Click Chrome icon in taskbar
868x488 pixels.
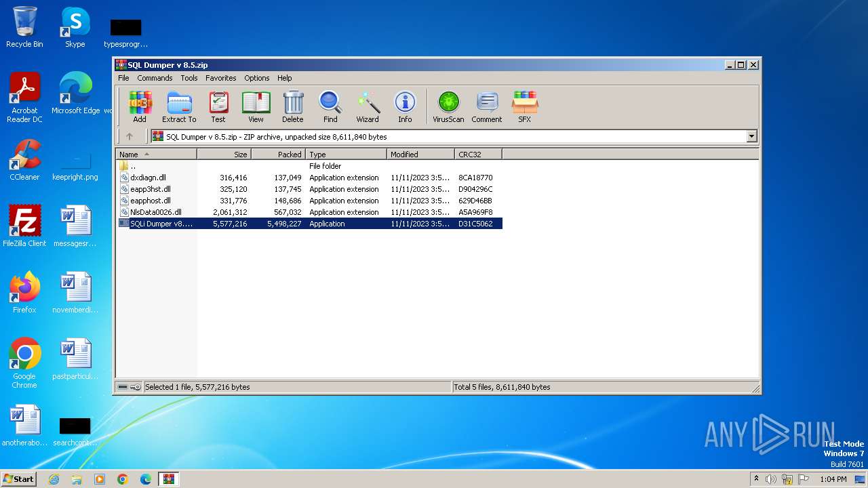[123, 479]
